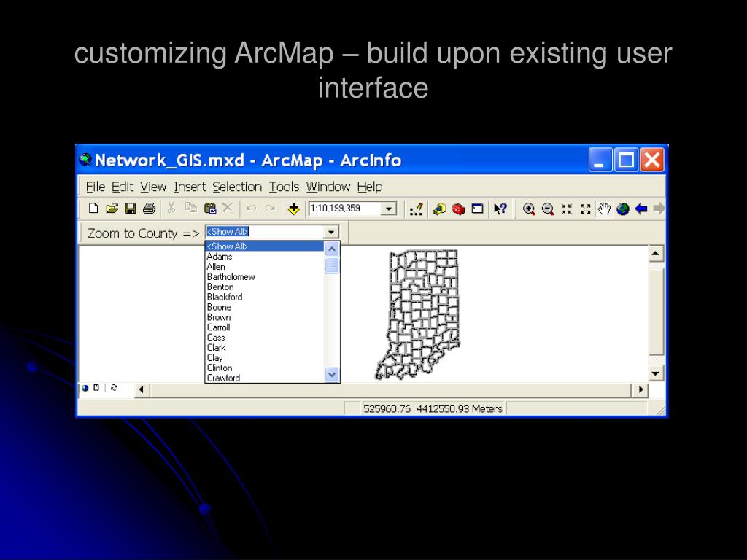Image resolution: width=747 pixels, height=560 pixels.
Task: Click the Delete X icon
Action: coord(228,208)
